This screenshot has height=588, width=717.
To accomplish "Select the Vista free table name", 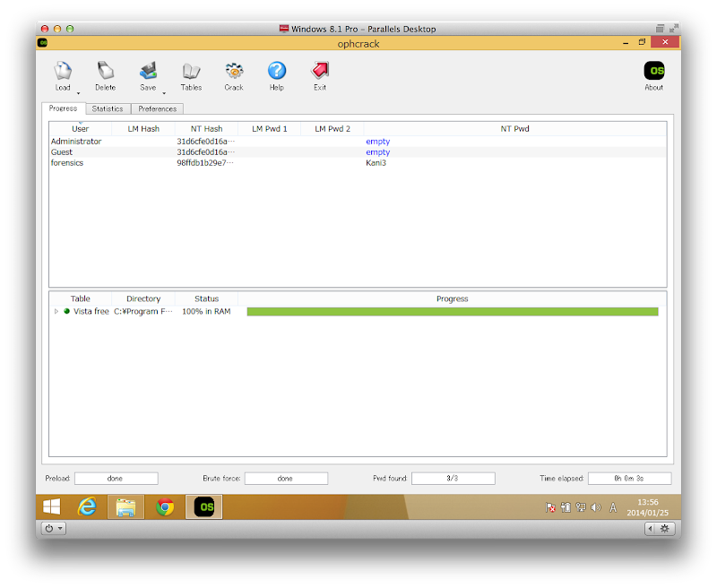I will [91, 311].
